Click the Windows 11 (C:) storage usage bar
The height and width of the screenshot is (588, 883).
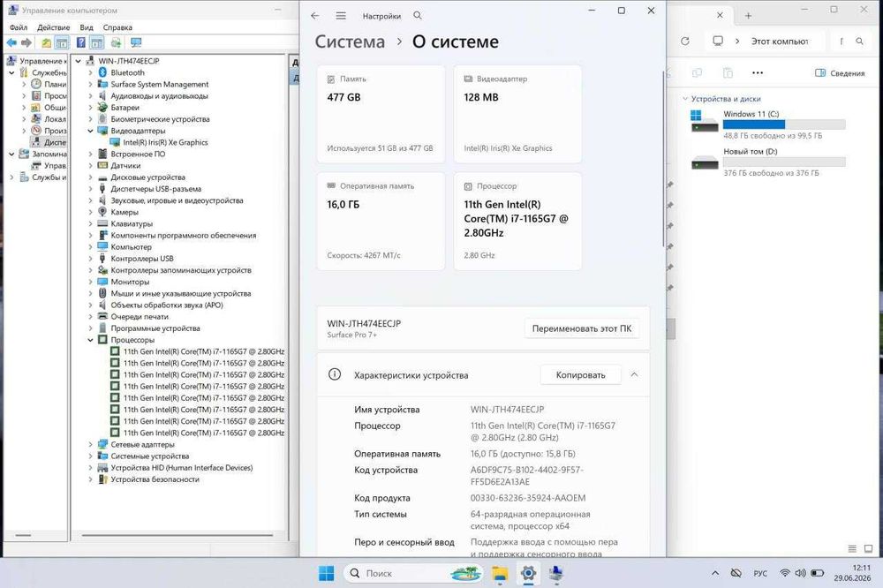pos(784,124)
